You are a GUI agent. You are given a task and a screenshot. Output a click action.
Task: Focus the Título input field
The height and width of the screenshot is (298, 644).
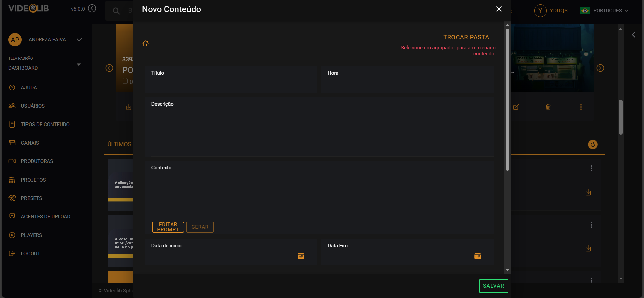(x=231, y=80)
